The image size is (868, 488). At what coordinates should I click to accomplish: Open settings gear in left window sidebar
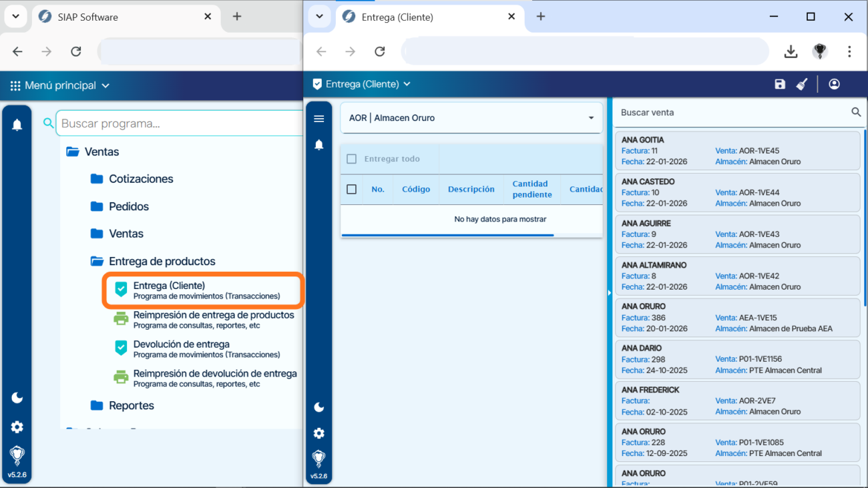[17, 427]
